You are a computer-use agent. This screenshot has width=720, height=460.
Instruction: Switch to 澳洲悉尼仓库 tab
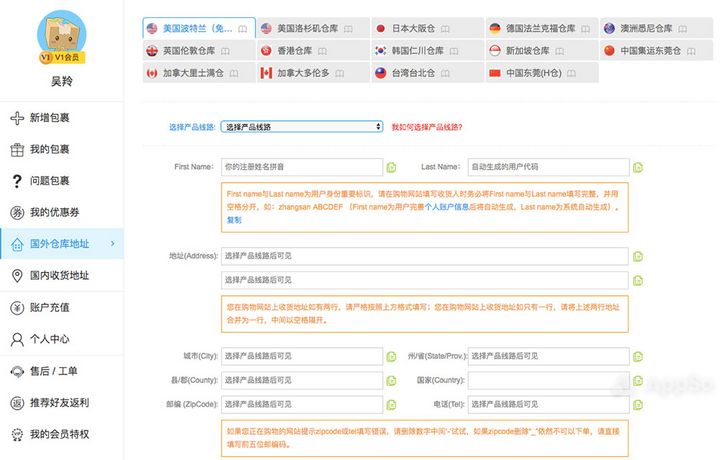pos(656,28)
